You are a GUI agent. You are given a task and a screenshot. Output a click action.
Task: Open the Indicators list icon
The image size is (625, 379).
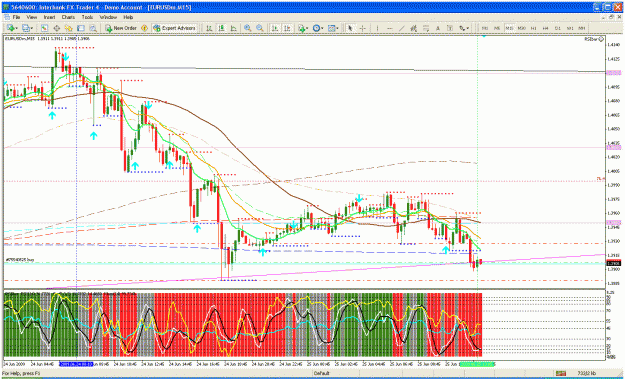tap(301, 28)
